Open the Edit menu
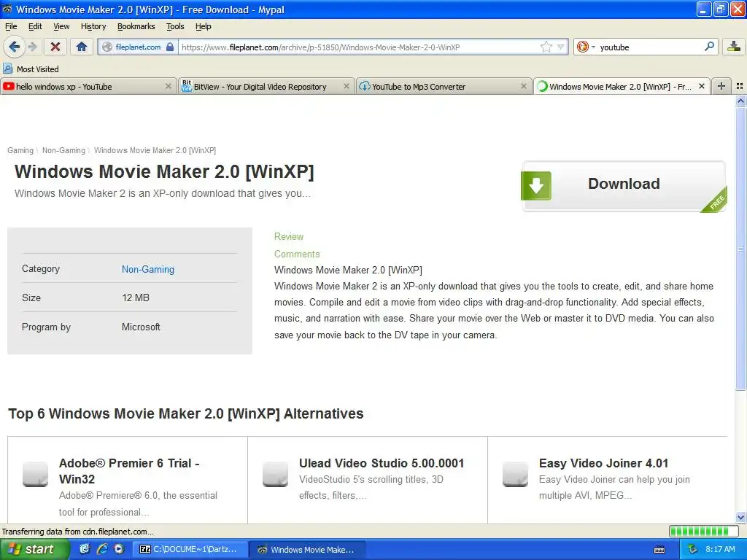Image resolution: width=747 pixels, height=560 pixels. pos(35,26)
